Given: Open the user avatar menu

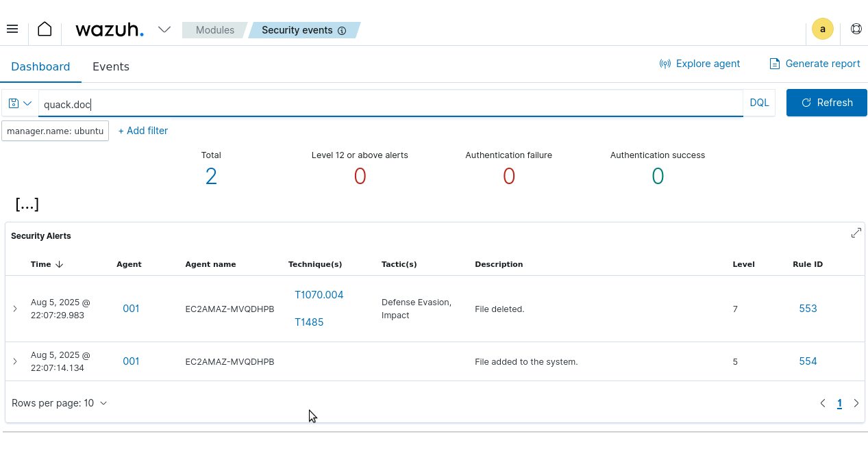Looking at the screenshot, I should coord(822,29).
